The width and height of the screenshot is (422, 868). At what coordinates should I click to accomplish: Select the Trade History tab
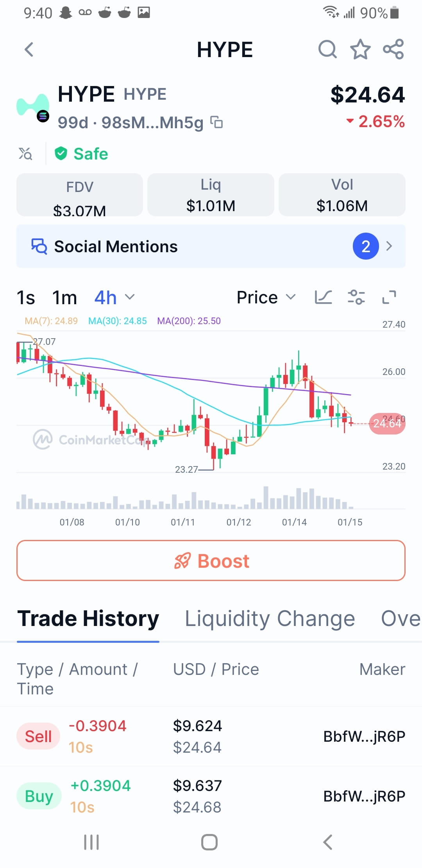coord(88,619)
